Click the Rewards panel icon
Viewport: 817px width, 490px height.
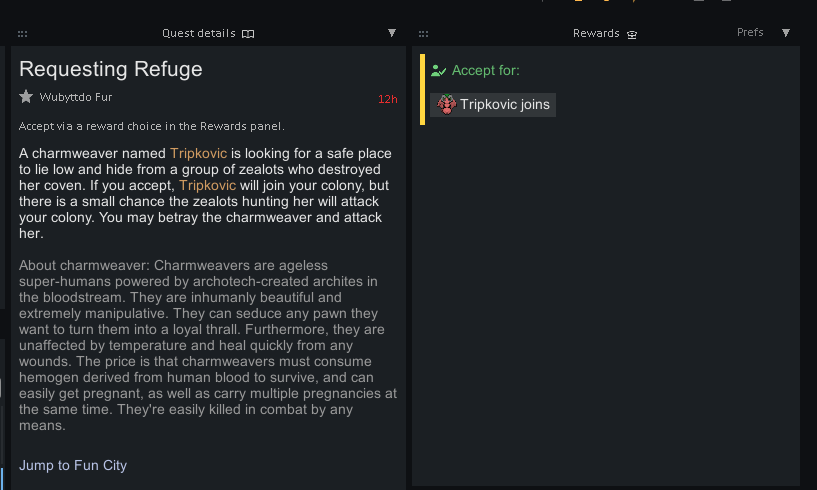coord(632,34)
